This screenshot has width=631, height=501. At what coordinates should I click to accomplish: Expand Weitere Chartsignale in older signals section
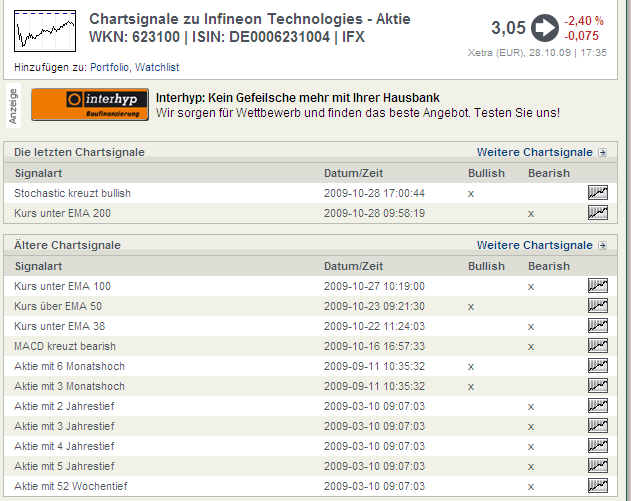click(x=534, y=245)
